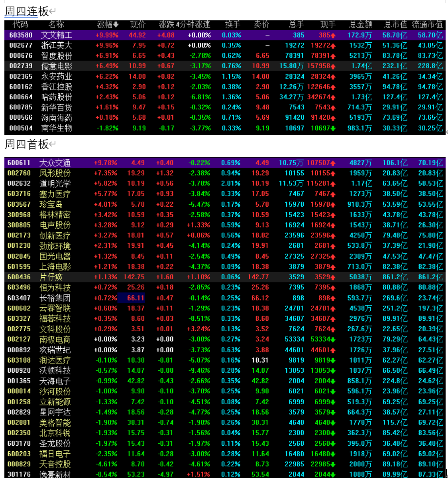
Task: Click red up arrow in 艾艾精工 row
Action: tap(333, 36)
